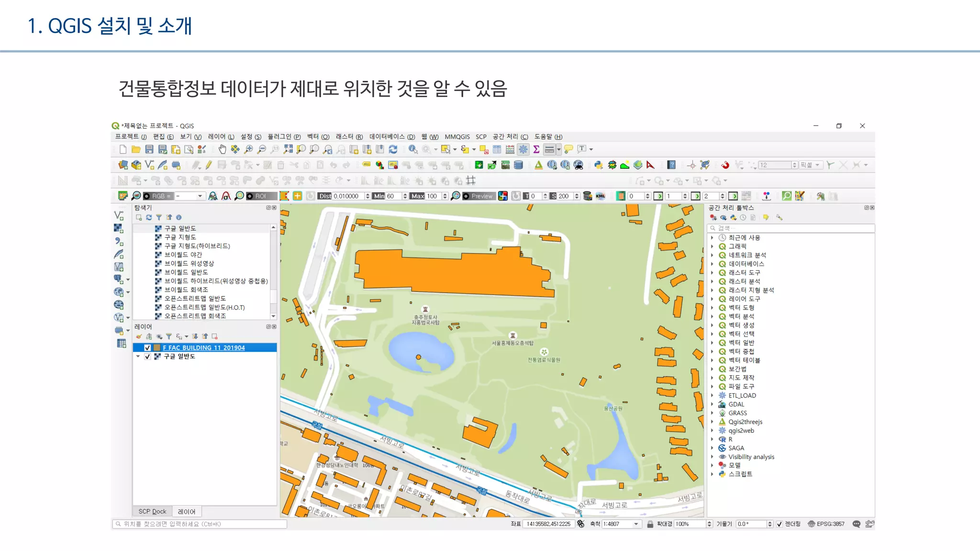Open the Field Calculator abacus icon
The width and height of the screenshot is (980, 551).
[510, 150]
